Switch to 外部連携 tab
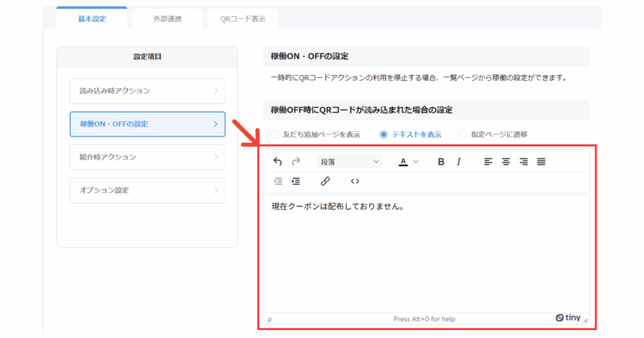Image resolution: width=644 pixels, height=338 pixels. [x=167, y=19]
